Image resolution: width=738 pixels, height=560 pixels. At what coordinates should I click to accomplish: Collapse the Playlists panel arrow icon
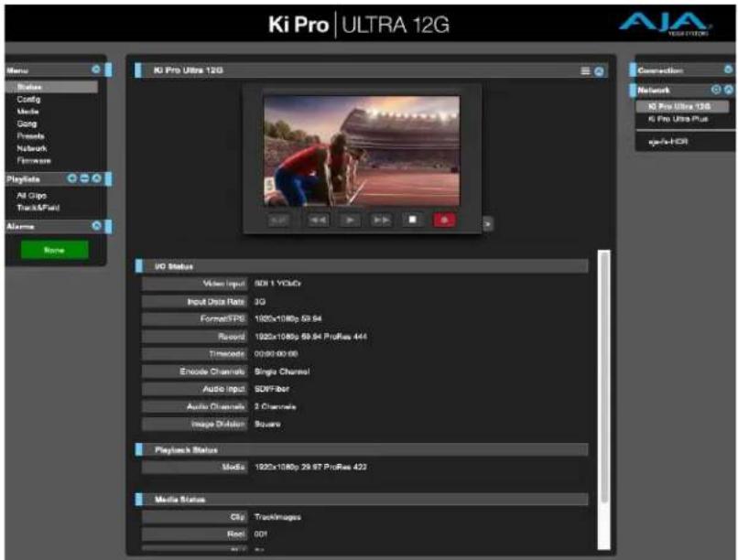(x=96, y=178)
